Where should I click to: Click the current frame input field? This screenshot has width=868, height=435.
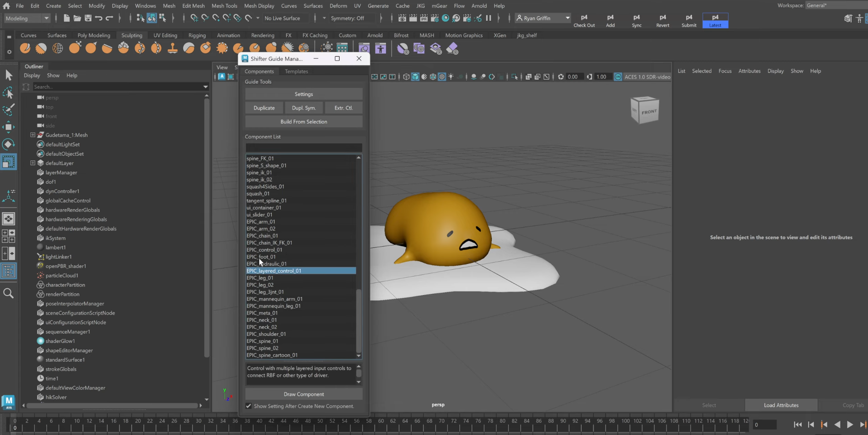(765, 425)
